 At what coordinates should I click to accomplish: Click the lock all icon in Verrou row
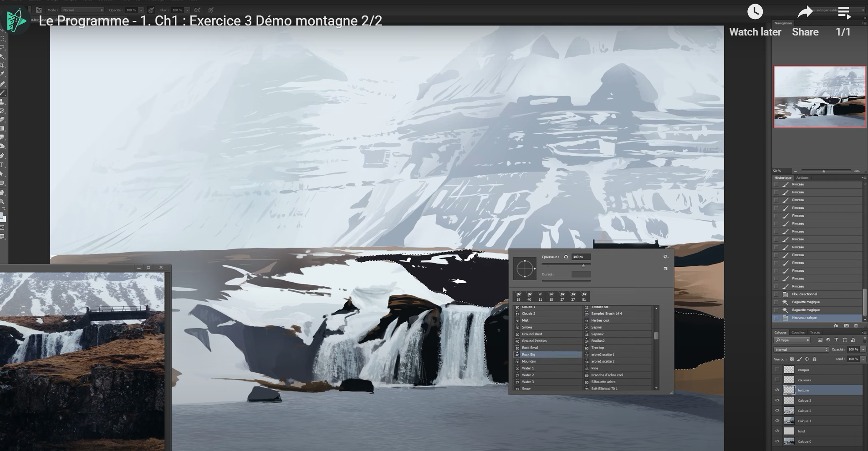pos(815,360)
